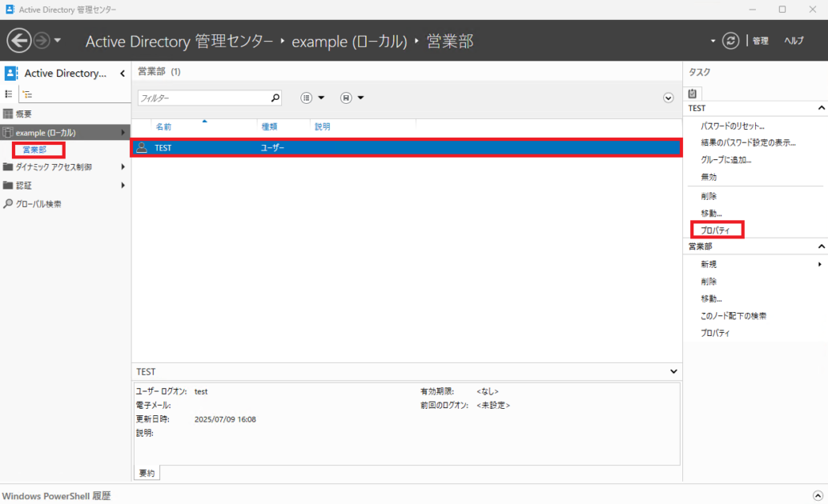Click パスワードのリセット... task
Screen dimensions: 828x504
coord(733,126)
